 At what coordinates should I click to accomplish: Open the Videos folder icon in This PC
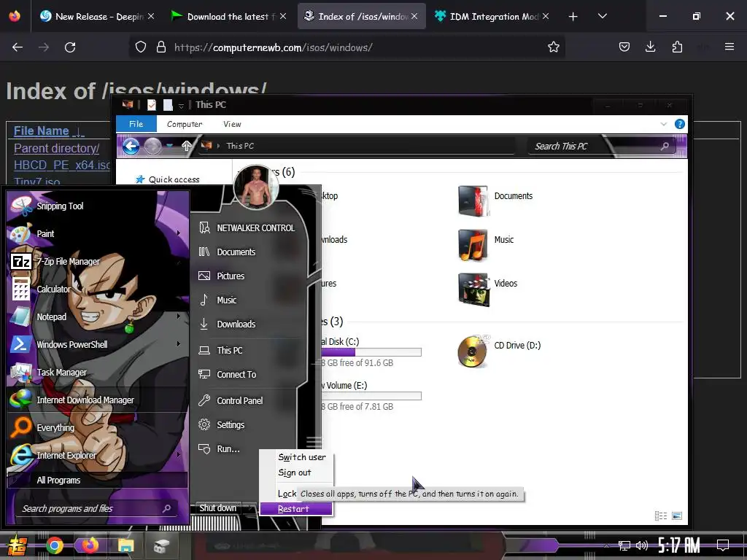point(473,289)
